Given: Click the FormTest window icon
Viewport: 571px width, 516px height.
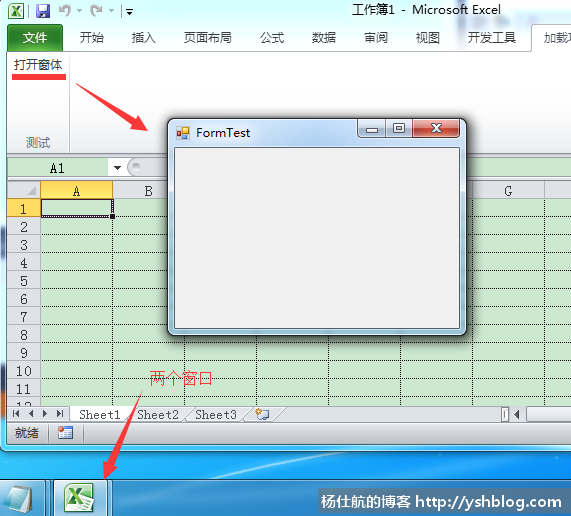Looking at the screenshot, I should click(x=183, y=133).
